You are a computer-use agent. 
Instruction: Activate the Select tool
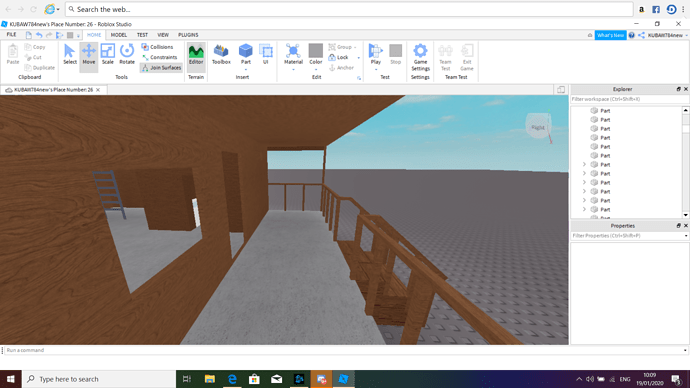tap(70, 55)
